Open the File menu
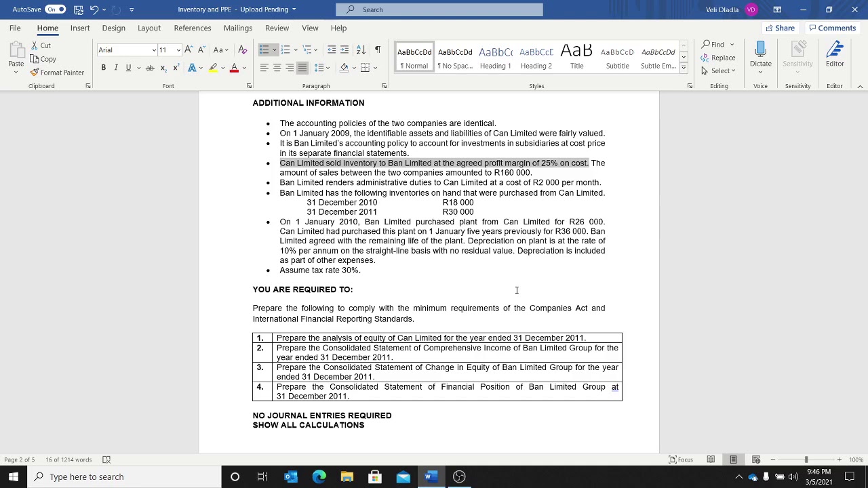The height and width of the screenshot is (488, 868). (x=15, y=28)
